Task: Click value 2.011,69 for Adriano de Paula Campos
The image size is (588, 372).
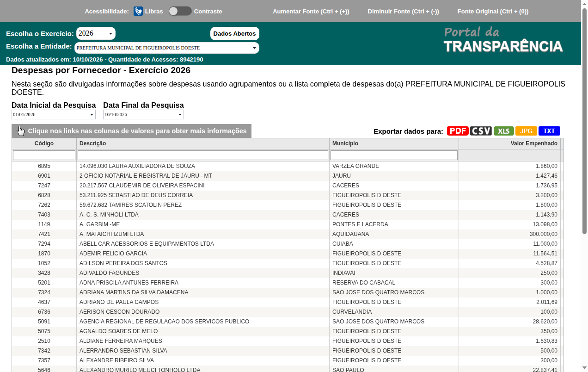Action: tap(546, 302)
